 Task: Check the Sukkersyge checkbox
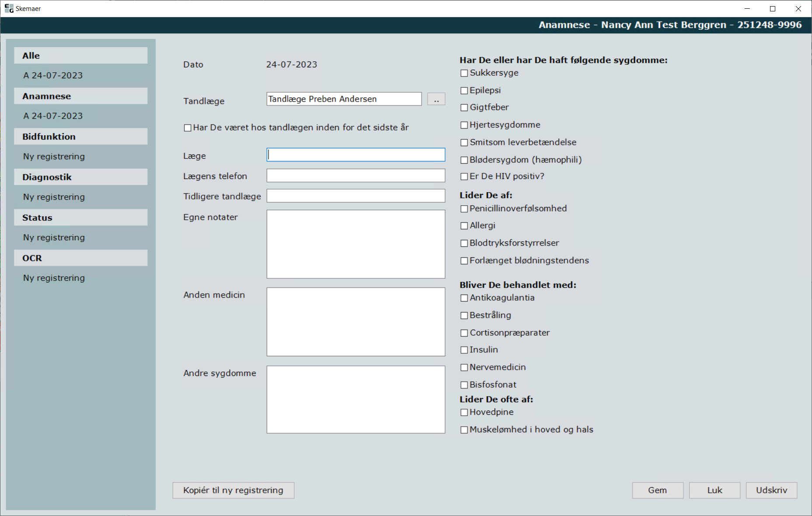point(464,73)
